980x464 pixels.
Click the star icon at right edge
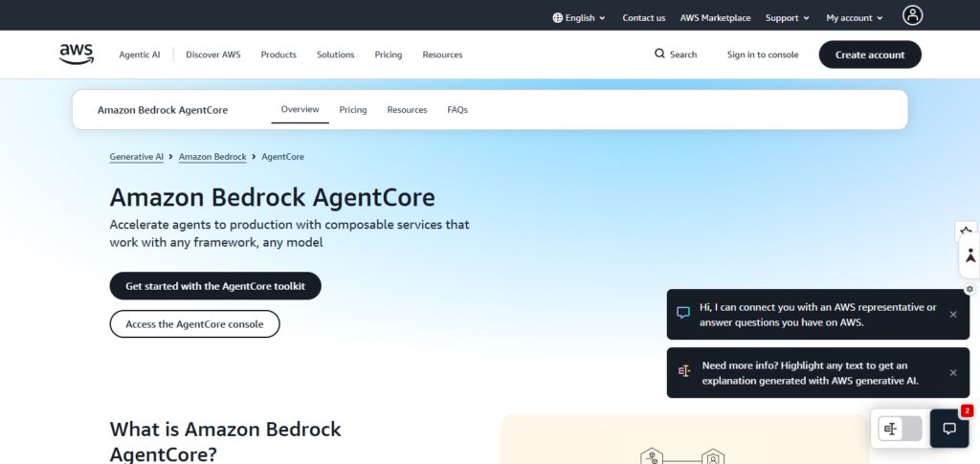[967, 232]
